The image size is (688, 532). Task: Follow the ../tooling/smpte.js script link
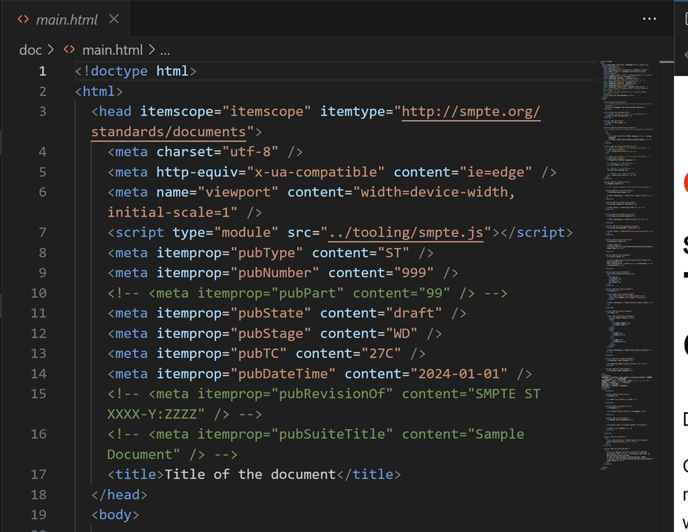coord(407,233)
